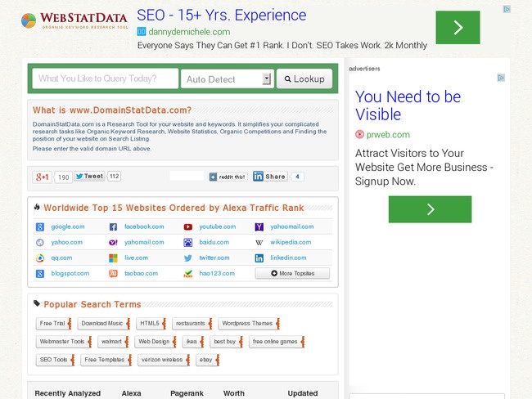Click the Google +1 button
This screenshot has height=399, width=532.
coord(42,177)
